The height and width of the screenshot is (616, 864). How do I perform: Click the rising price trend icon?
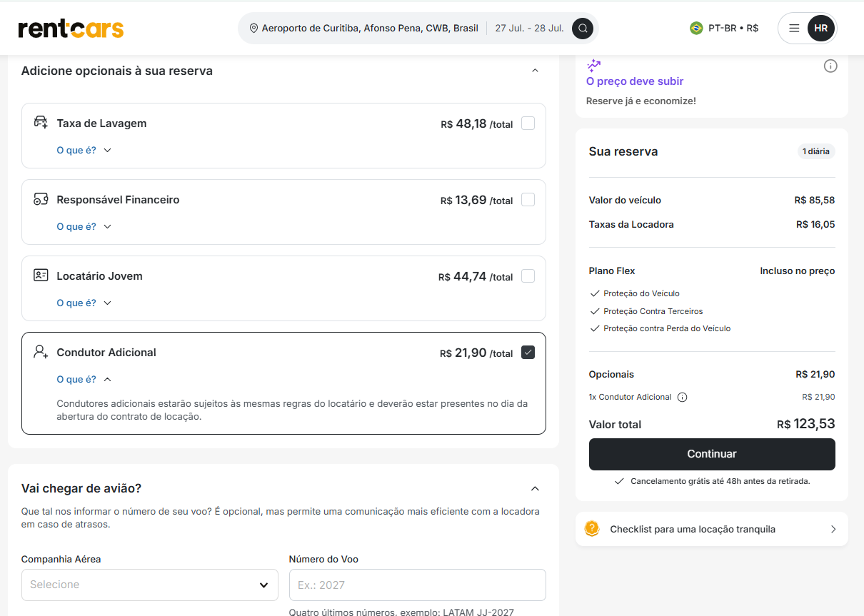(593, 66)
